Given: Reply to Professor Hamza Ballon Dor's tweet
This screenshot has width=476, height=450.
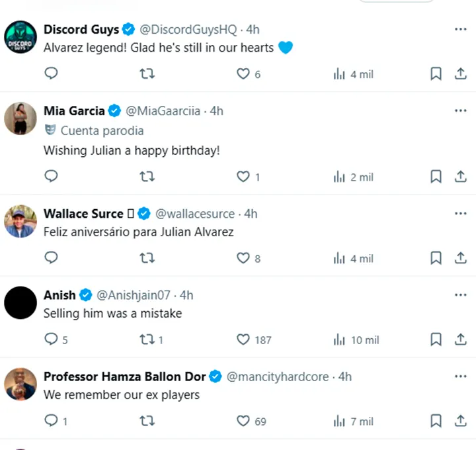Looking at the screenshot, I should point(51,421).
